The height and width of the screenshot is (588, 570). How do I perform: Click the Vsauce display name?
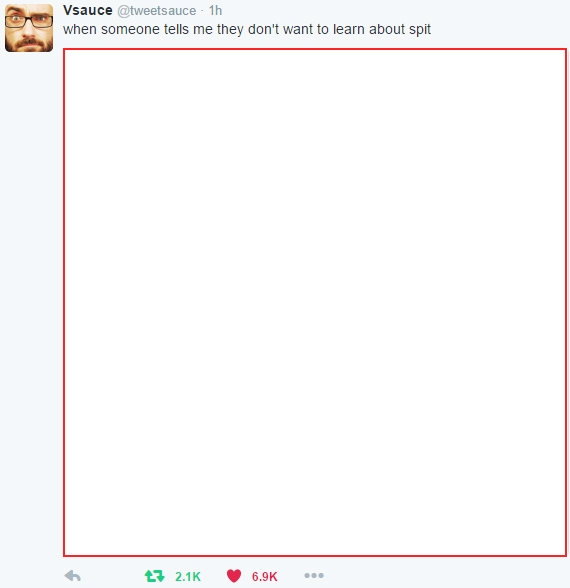coord(88,10)
